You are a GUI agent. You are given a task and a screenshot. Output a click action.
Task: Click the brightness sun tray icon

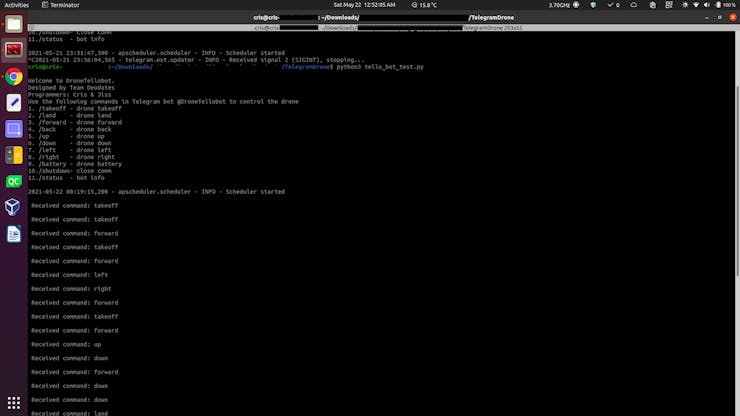pos(685,5)
